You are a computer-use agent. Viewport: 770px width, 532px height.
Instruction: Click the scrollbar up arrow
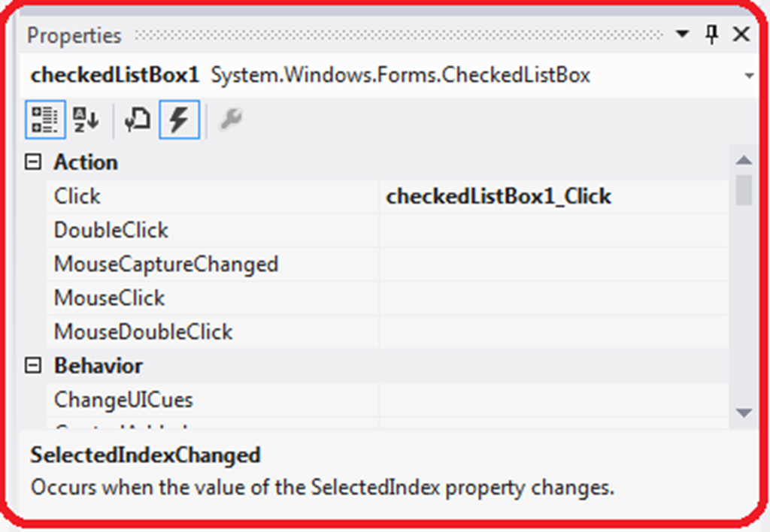point(744,159)
